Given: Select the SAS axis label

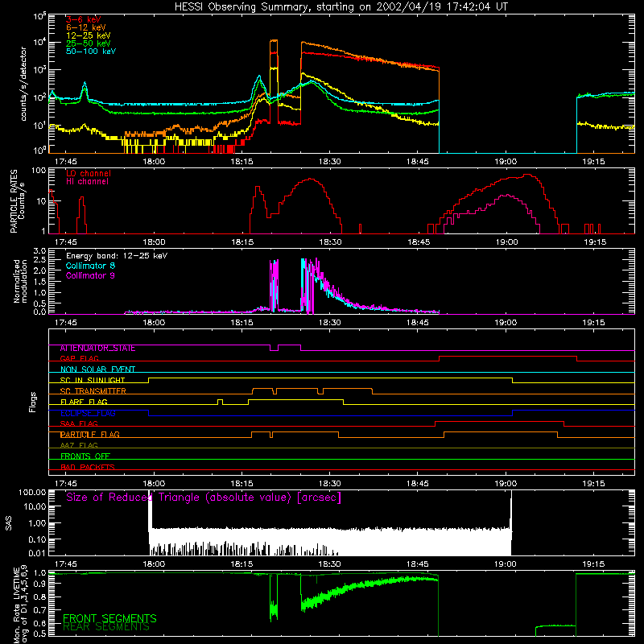Looking at the screenshot, I should pyautogui.click(x=9, y=523).
